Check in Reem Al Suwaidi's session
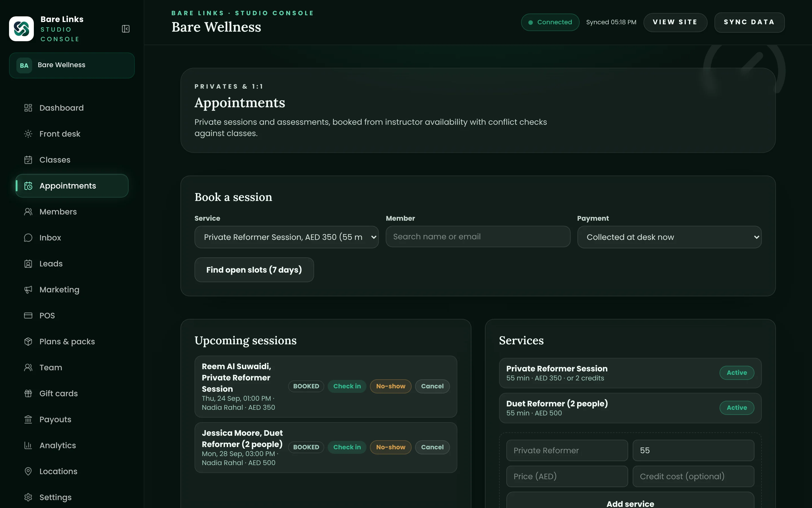Viewport: 812px width, 508px height. pos(347,386)
